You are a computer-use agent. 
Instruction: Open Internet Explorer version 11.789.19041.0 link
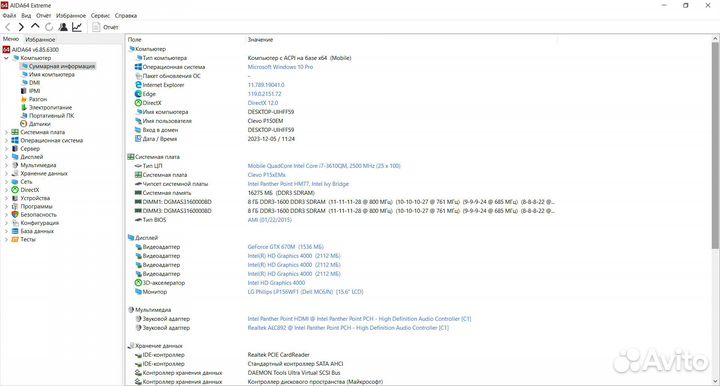[x=266, y=85]
